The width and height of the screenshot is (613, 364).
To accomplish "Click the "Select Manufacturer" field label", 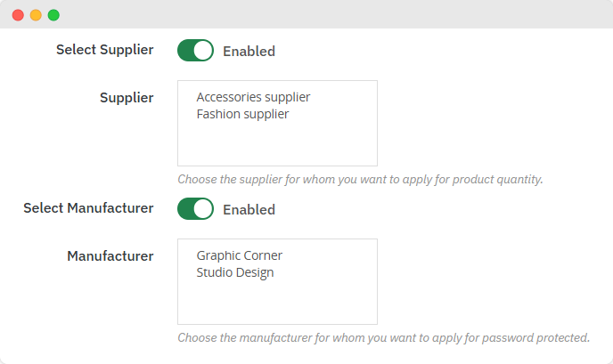I will coord(88,208).
